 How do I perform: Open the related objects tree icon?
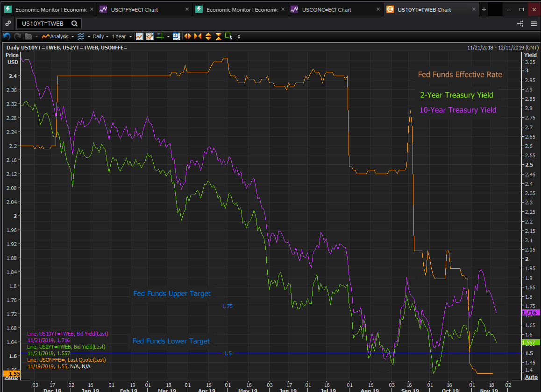coord(520,24)
